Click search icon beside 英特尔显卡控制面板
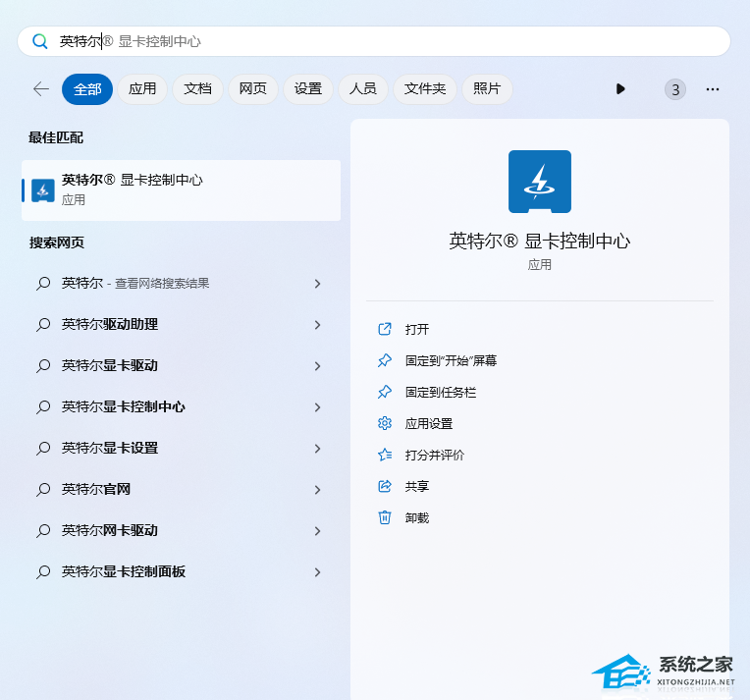This screenshot has height=700, width=750. [43, 571]
